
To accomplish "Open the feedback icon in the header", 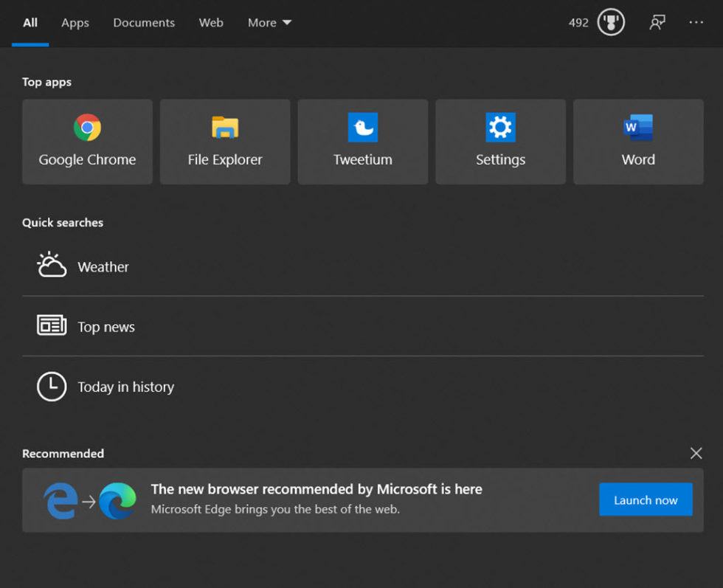I will click(657, 22).
